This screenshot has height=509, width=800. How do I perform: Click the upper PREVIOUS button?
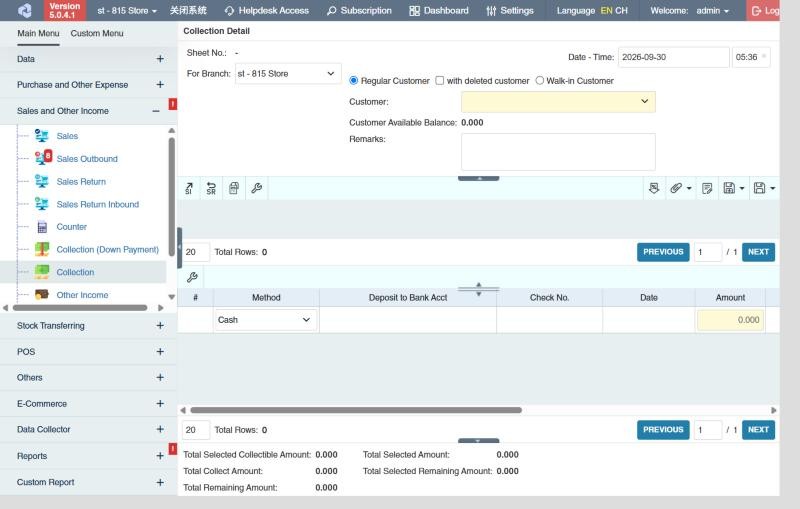[663, 252]
